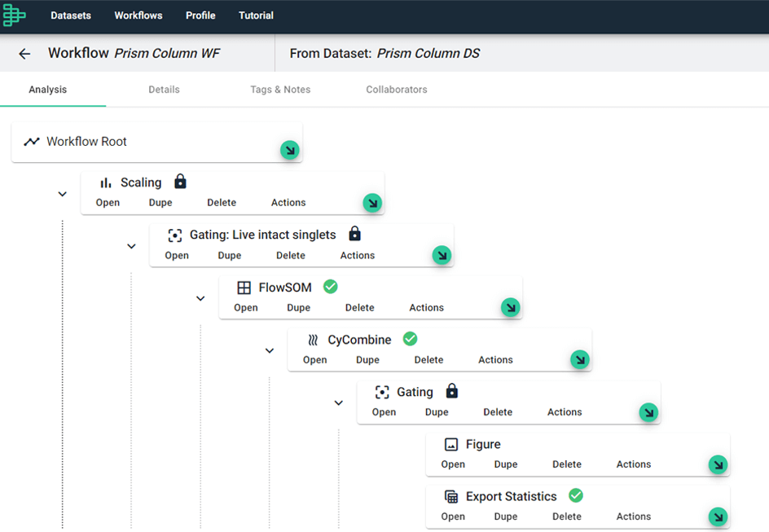Image resolution: width=769 pixels, height=532 pixels.
Task: Click the back arrow next to Workflow
Action: [24, 54]
